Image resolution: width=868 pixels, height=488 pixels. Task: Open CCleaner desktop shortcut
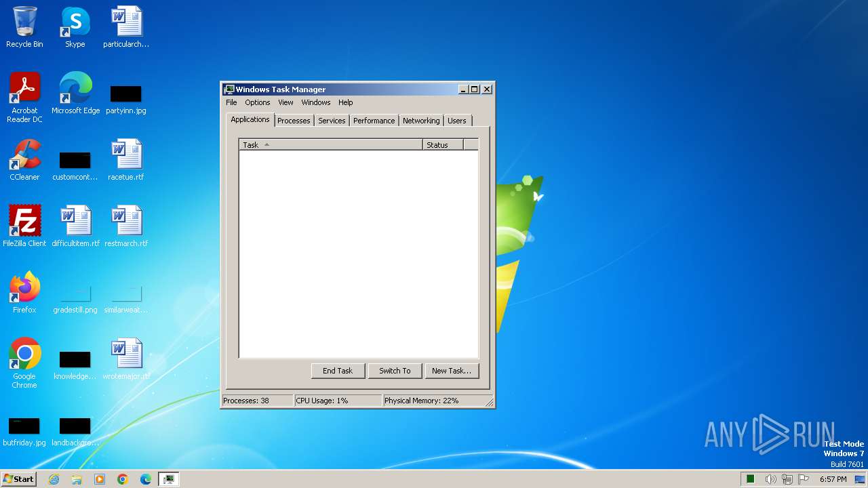click(24, 160)
